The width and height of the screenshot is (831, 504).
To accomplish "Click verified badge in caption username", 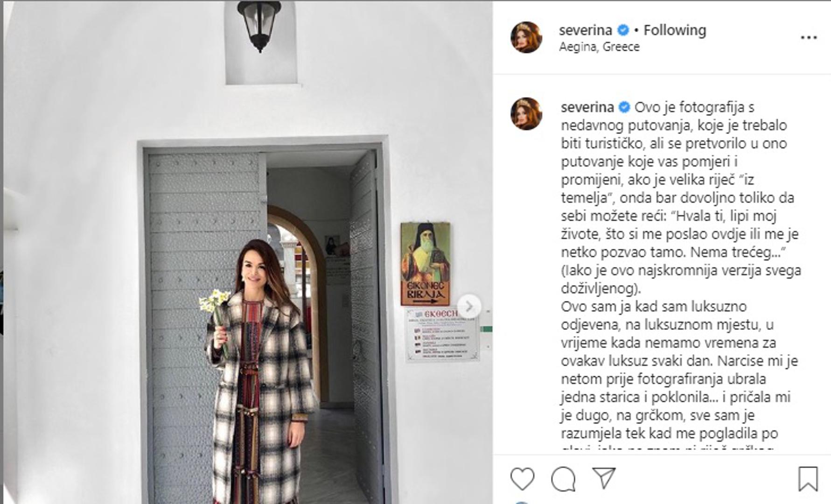I will coord(624,107).
